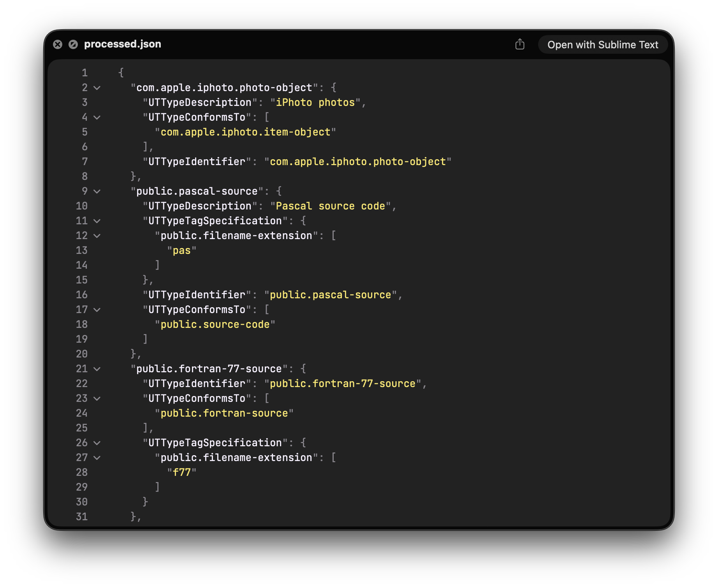Screen dimensions: 718x588
Task: Collapse the UTTypeConformsTo array on line 23
Action: 97,399
